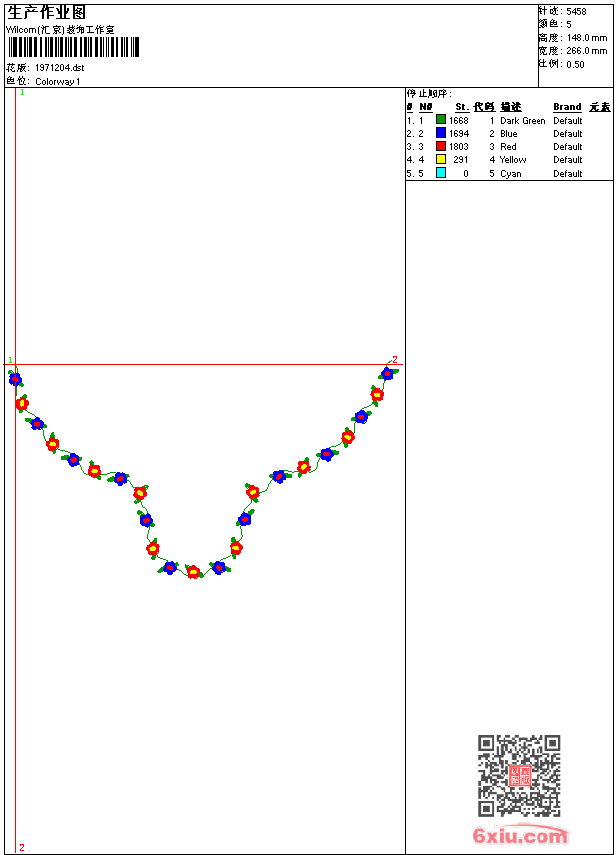Click the St. column header

(x=462, y=107)
